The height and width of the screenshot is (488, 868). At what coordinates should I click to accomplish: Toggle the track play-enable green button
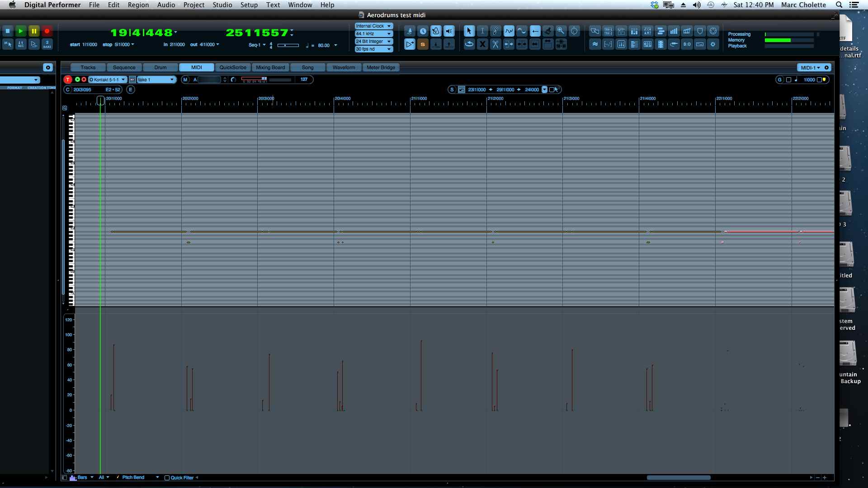(x=77, y=80)
